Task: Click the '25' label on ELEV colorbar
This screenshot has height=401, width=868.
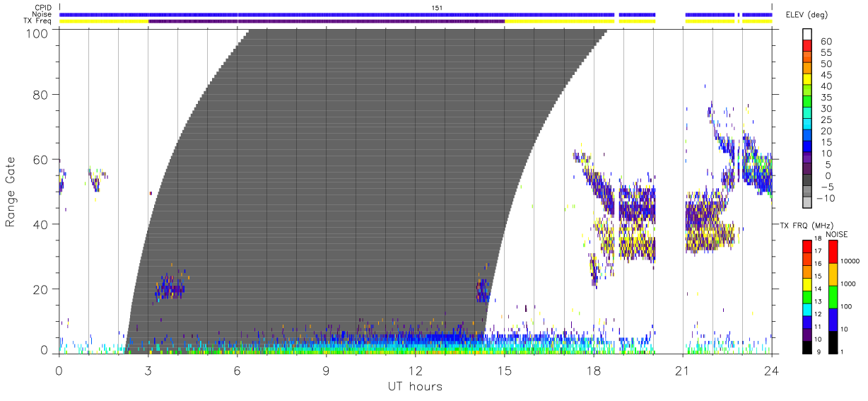Action: (825, 120)
